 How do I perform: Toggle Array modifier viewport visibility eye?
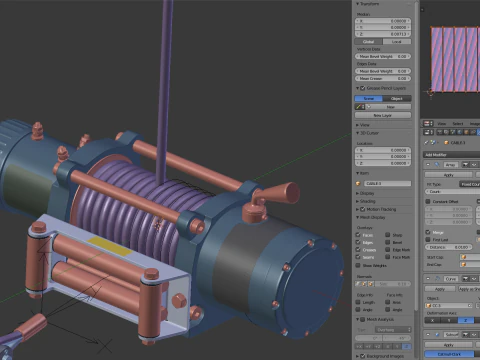tap(474, 165)
